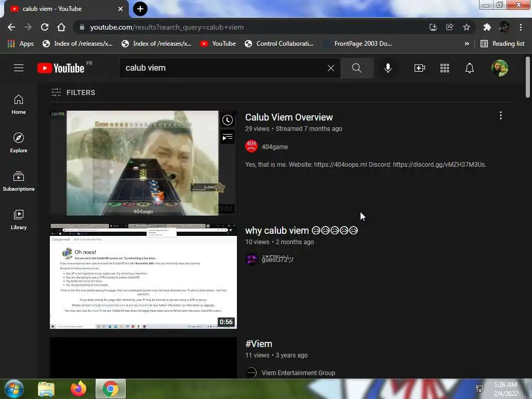532x399 pixels.
Task: Open a new tab with the plus
Action: click(x=140, y=9)
